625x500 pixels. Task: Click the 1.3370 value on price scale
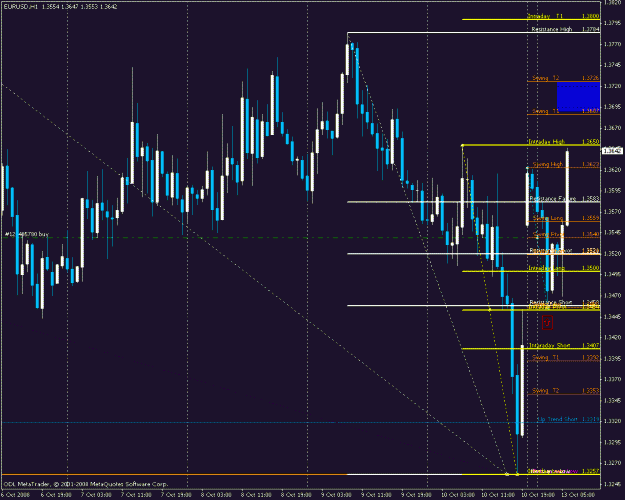coord(612,379)
